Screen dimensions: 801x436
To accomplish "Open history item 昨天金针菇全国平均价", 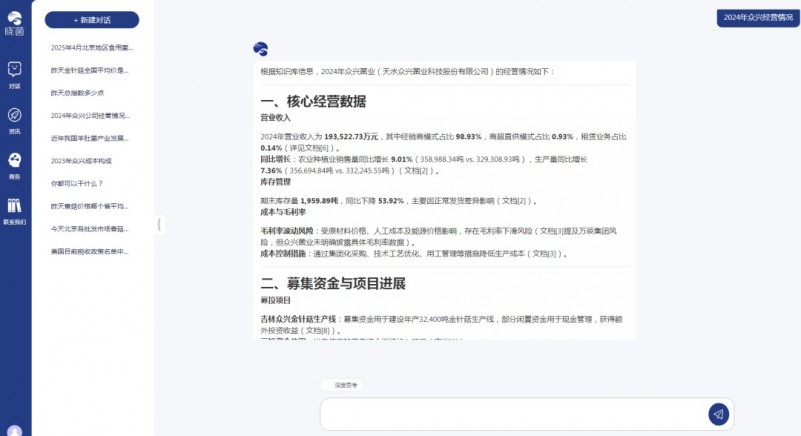I will pyautogui.click(x=90, y=71).
